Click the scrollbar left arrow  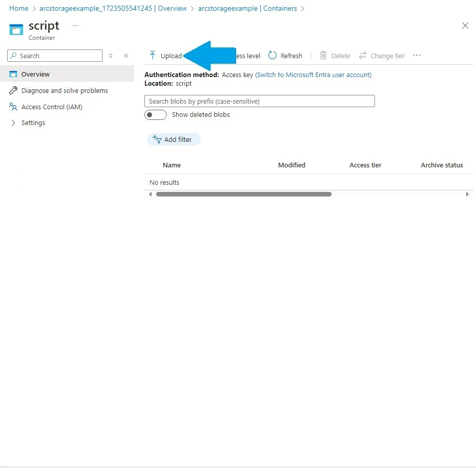(x=151, y=194)
